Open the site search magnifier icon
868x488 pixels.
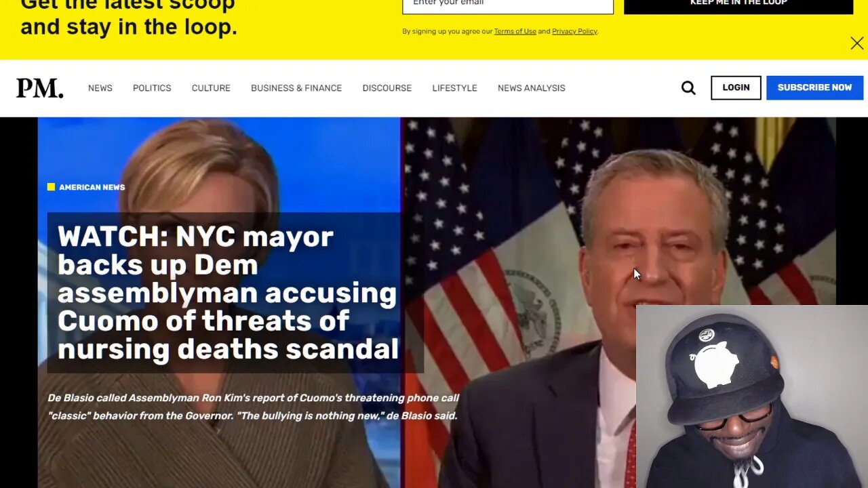point(688,88)
